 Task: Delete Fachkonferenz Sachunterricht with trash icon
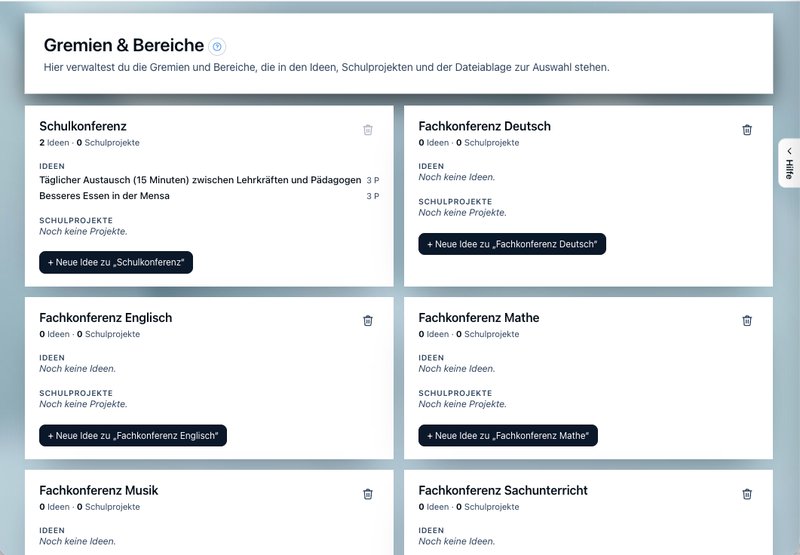tap(747, 494)
